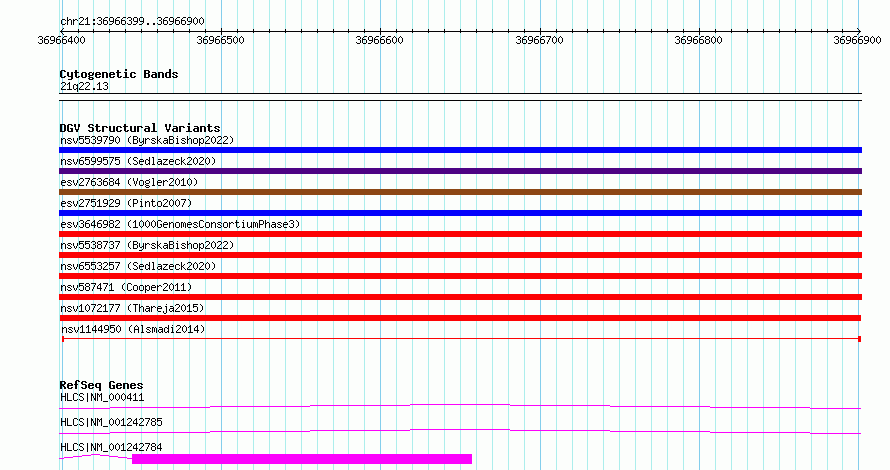Screen dimensions: 890x470
Task: Select magenta exon block of HLCS|NM_001242784
Action: pos(302,459)
